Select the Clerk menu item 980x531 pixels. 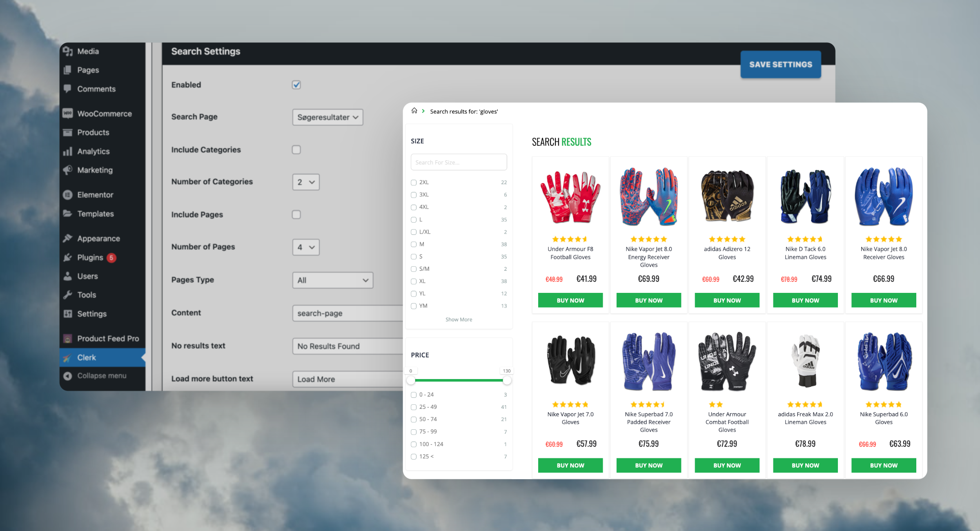[x=87, y=357]
